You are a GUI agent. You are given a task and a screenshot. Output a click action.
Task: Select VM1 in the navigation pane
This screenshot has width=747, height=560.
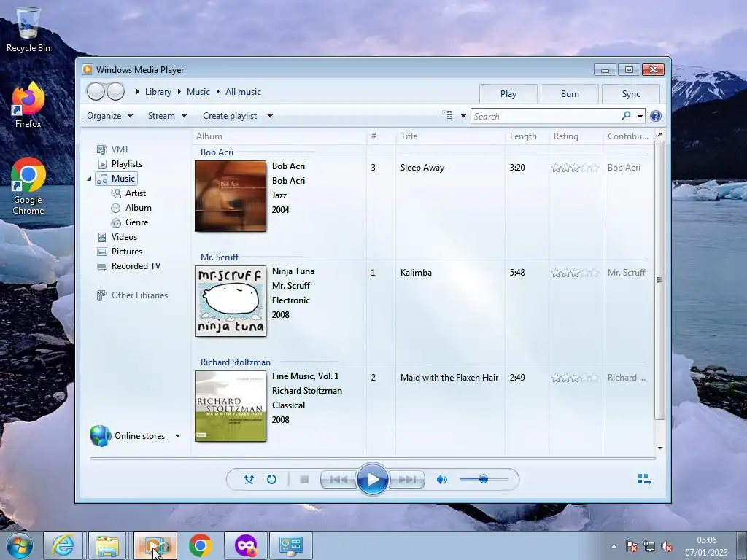(x=120, y=149)
